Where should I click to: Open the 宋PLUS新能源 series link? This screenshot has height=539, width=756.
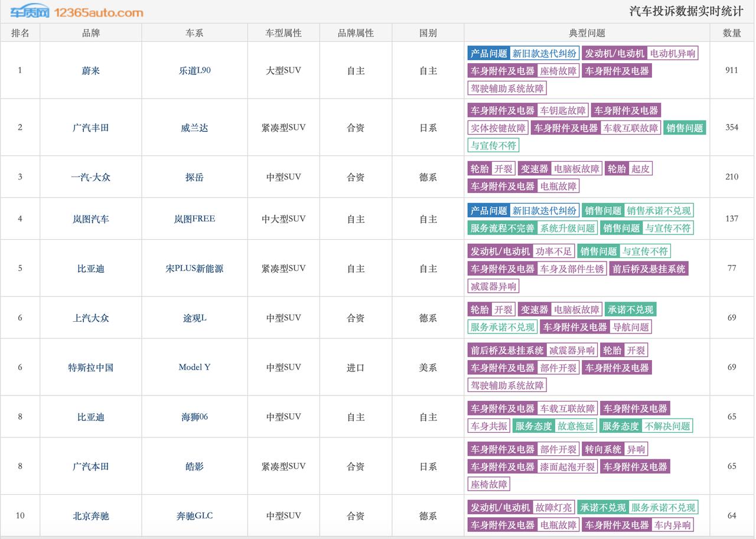pos(194,269)
